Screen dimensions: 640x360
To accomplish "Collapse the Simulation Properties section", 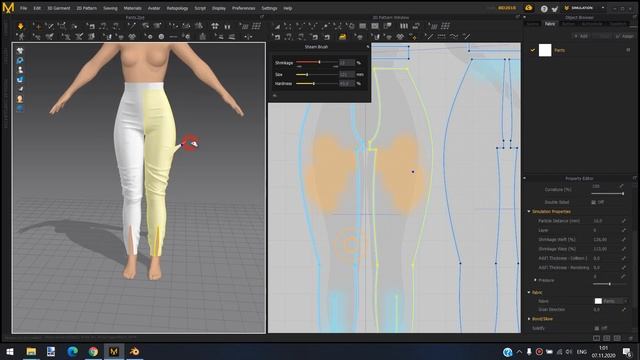I will (x=529, y=211).
